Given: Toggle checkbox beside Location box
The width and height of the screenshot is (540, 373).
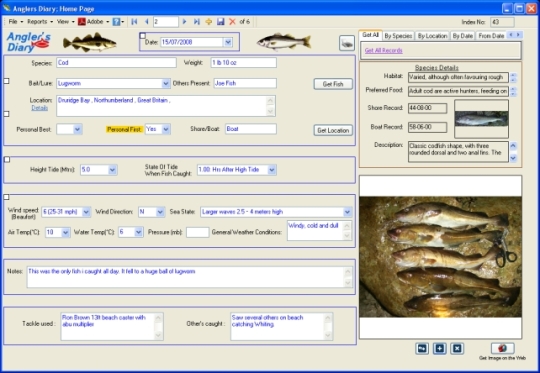Looking at the screenshot, I should coord(6,114).
